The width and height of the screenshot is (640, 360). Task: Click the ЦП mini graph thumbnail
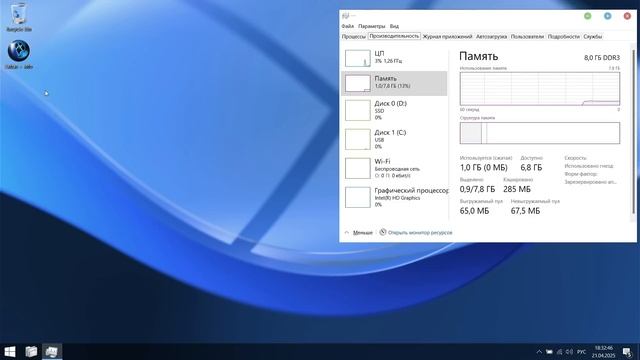[358, 58]
